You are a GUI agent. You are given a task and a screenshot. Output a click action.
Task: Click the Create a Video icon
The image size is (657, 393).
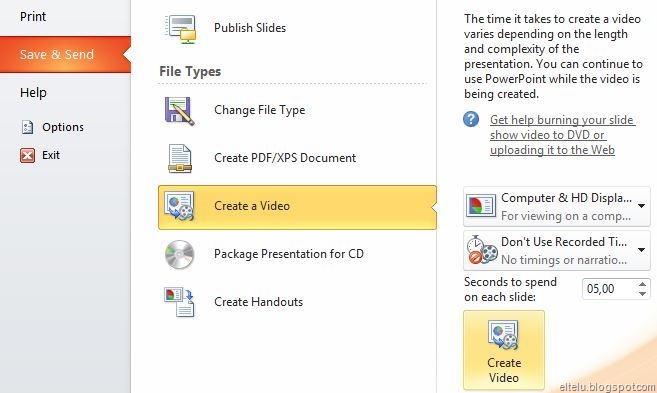click(x=179, y=206)
